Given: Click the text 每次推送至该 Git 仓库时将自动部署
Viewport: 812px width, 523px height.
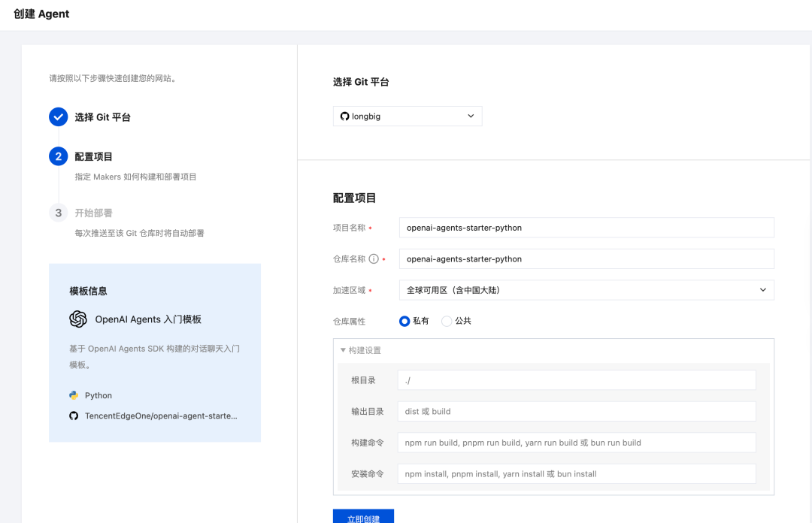Looking at the screenshot, I should pos(139,233).
